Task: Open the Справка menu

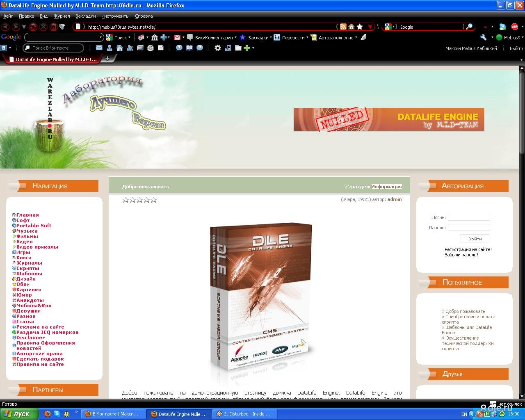Action: [144, 16]
